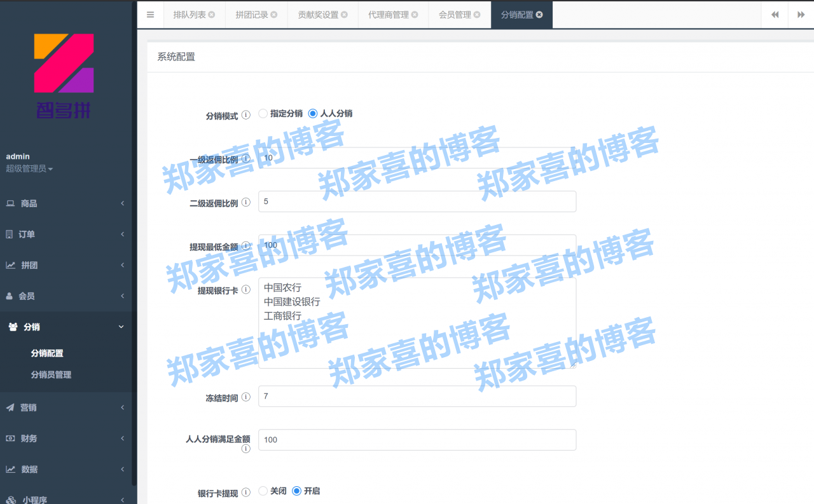Click the hamburger menu toggle icon

click(150, 15)
